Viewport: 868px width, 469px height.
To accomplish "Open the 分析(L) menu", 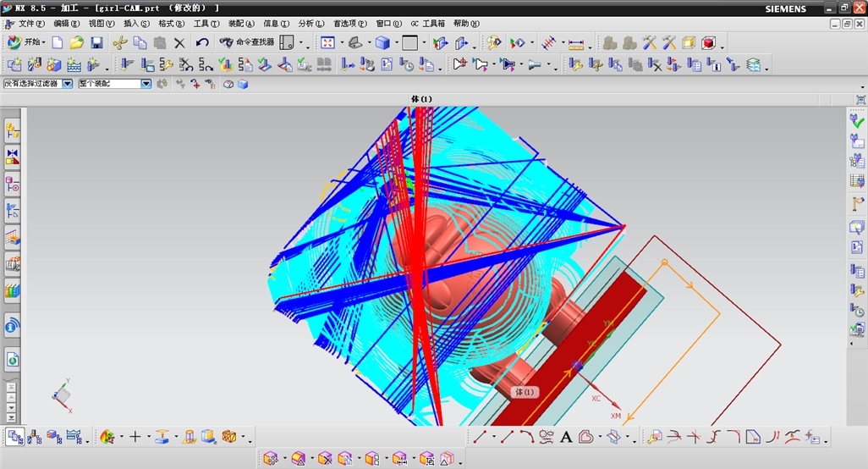I will click(311, 24).
